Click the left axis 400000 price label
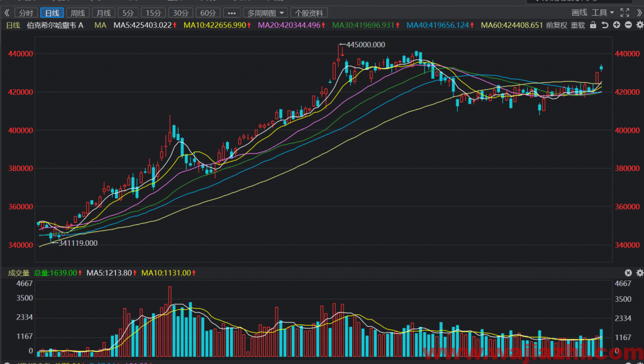The image size is (644, 364). point(21,131)
